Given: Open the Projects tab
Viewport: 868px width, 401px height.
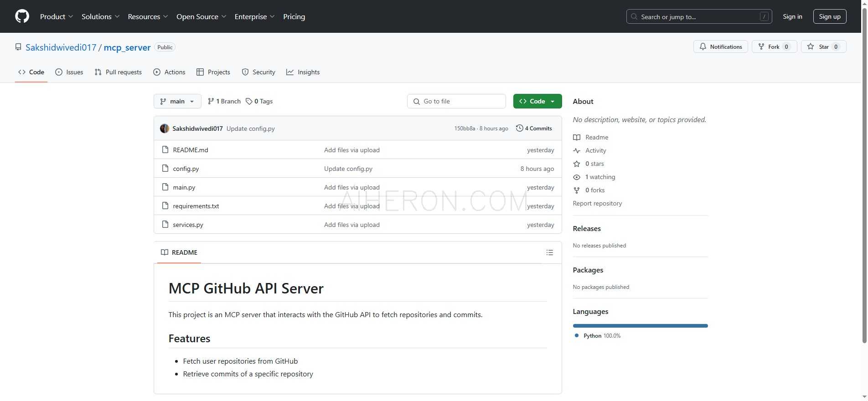Looking at the screenshot, I should [213, 72].
